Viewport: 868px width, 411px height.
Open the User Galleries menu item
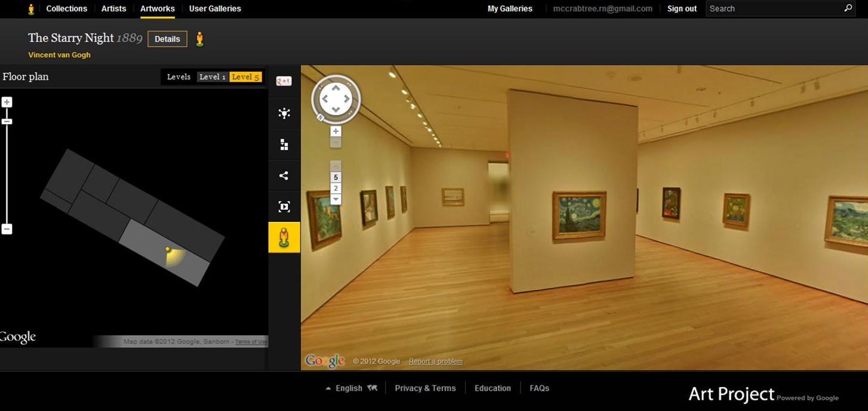[x=215, y=9]
